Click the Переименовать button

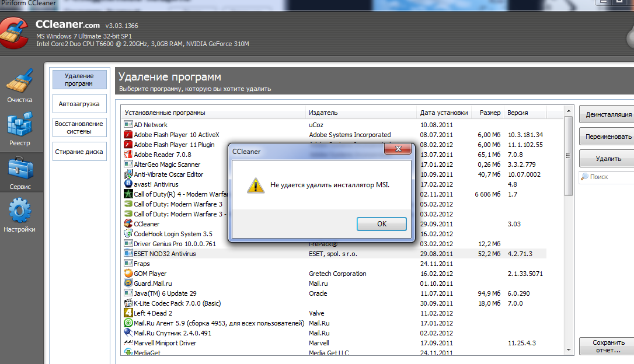click(x=608, y=136)
